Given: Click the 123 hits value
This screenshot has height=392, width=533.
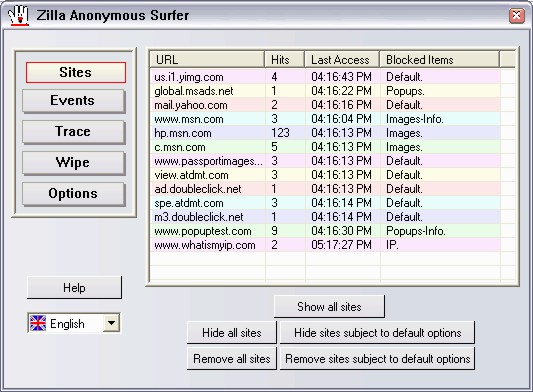Looking at the screenshot, I should pyautogui.click(x=280, y=133).
